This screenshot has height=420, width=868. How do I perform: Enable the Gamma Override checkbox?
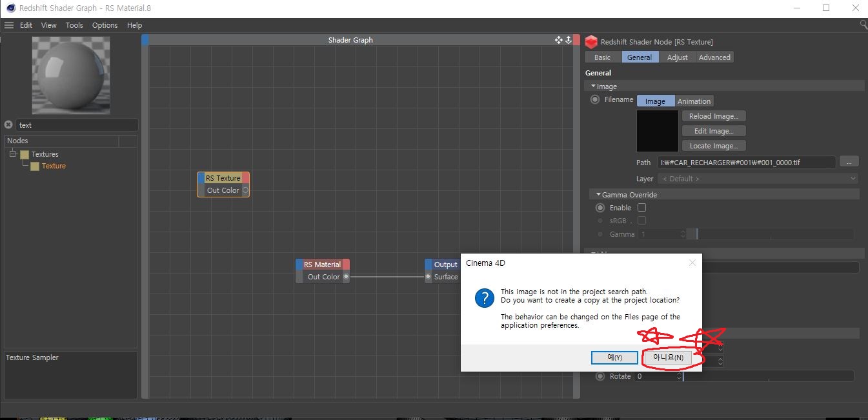[641, 208]
